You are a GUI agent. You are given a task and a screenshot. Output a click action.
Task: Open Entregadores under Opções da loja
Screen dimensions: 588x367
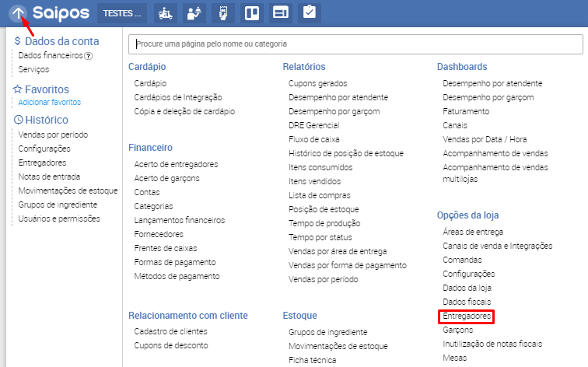click(467, 316)
